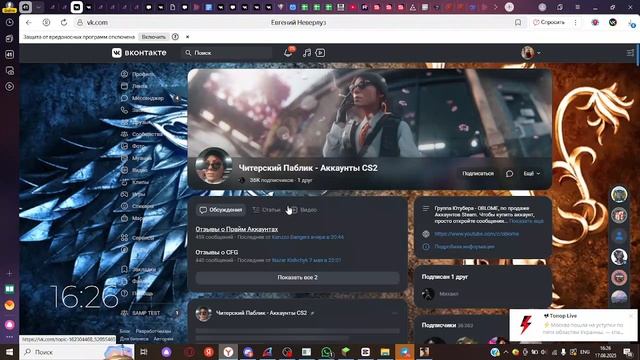Switch to the Видео tab

[x=304, y=210]
